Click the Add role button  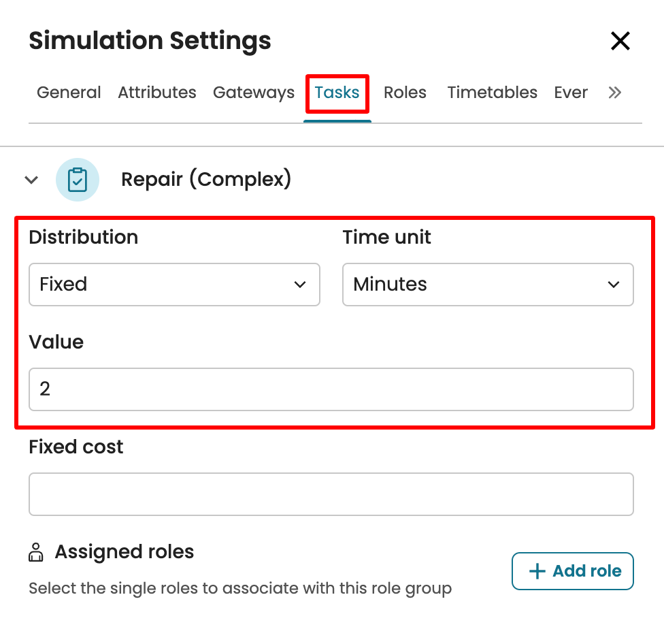[x=572, y=570]
